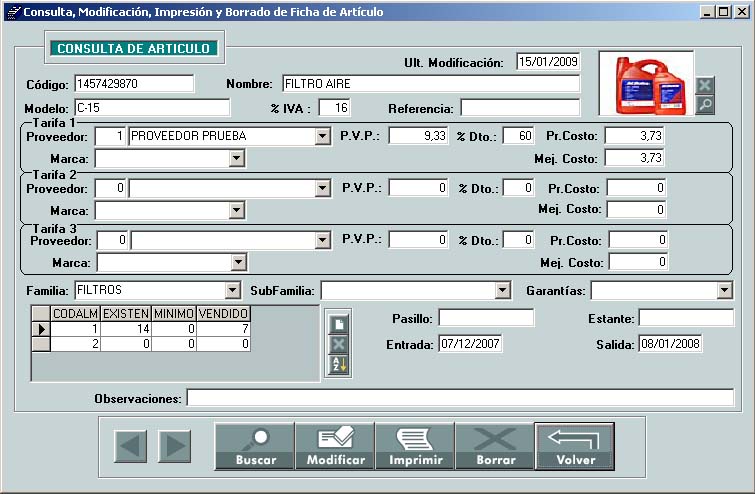Click the Entrada date field
This screenshot has height=494, width=755.
click(x=470, y=344)
